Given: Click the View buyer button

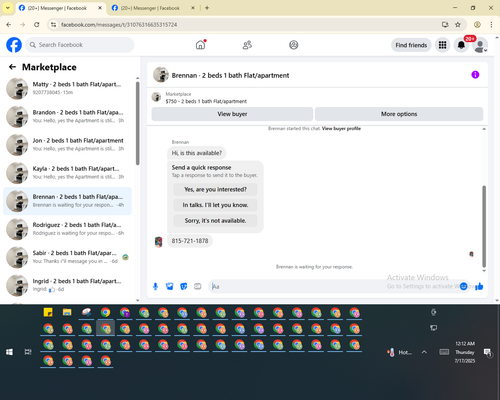Looking at the screenshot, I should point(232,114).
